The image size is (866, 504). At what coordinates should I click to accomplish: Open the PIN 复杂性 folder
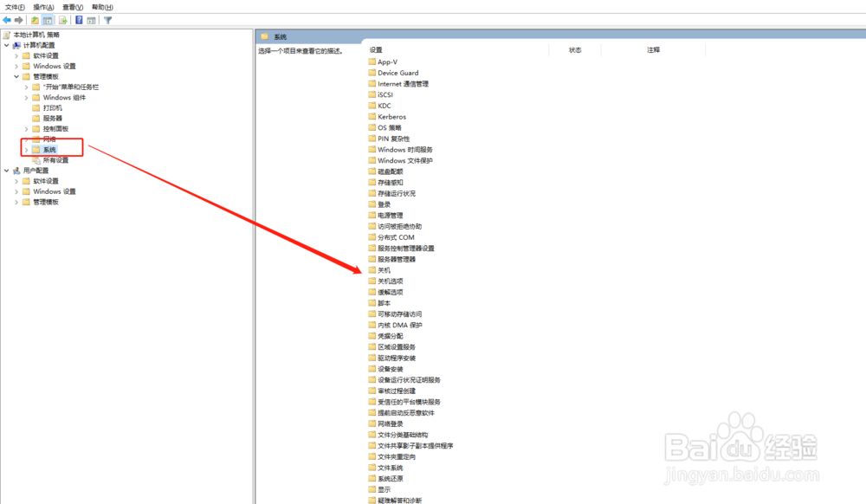coord(394,139)
